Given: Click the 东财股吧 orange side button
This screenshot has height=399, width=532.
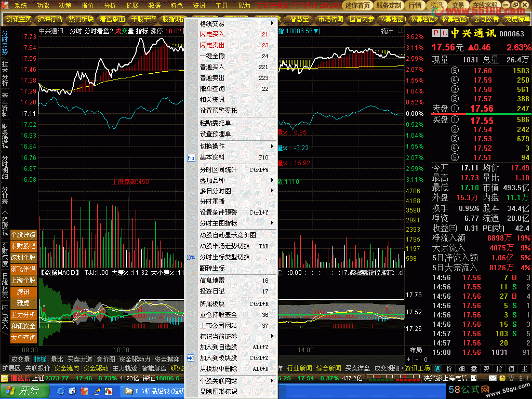Looking at the screenshot, I should pyautogui.click(x=23, y=246).
